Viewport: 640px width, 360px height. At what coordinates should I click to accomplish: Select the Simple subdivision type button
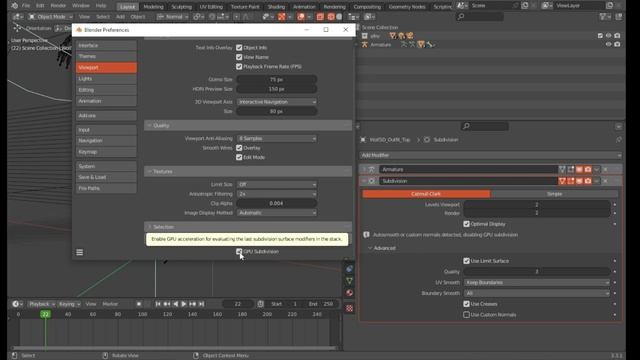point(554,194)
